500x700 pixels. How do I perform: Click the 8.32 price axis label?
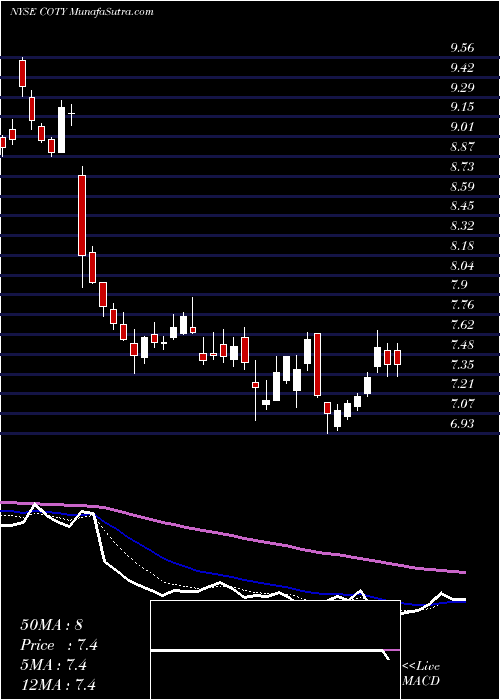click(x=462, y=226)
